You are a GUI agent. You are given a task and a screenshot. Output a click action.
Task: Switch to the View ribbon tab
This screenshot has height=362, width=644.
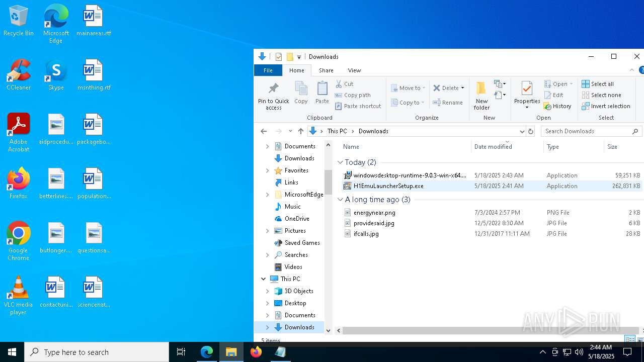click(x=354, y=70)
